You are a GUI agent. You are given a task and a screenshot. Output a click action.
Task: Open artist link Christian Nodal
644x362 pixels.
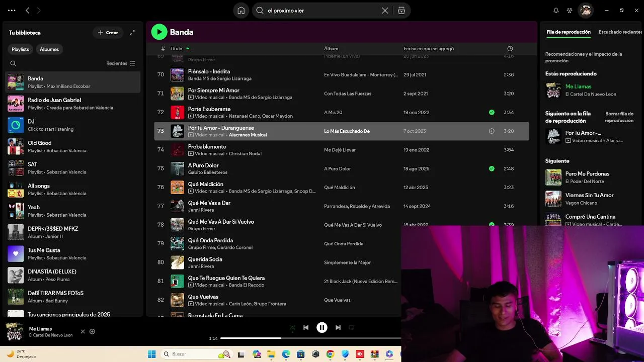[245, 154]
